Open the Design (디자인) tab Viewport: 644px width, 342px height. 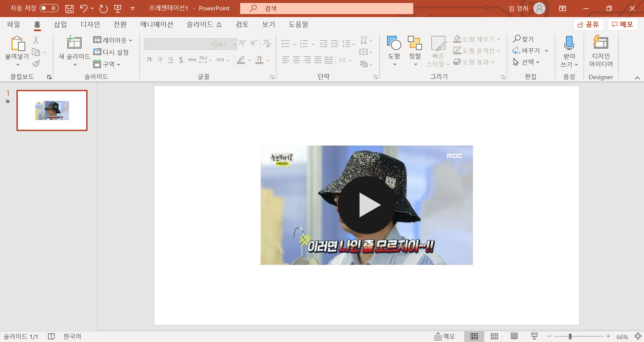pyautogui.click(x=90, y=24)
